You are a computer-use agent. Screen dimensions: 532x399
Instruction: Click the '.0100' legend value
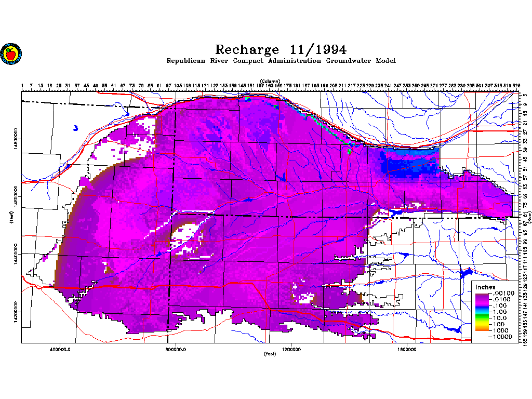point(502,299)
